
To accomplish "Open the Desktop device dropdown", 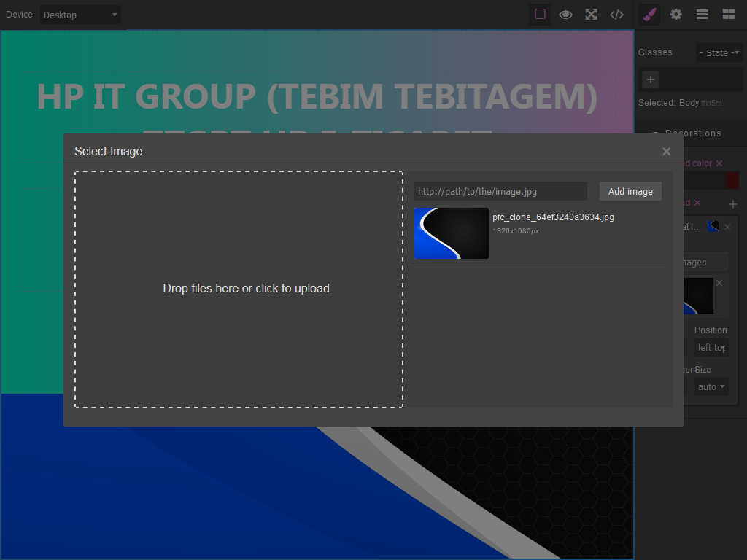I will pos(80,15).
